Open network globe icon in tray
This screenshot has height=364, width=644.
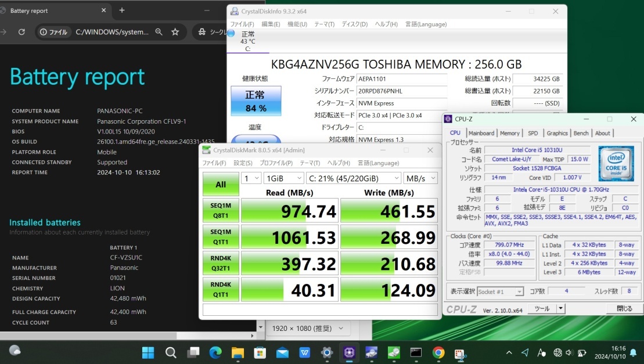click(x=557, y=352)
